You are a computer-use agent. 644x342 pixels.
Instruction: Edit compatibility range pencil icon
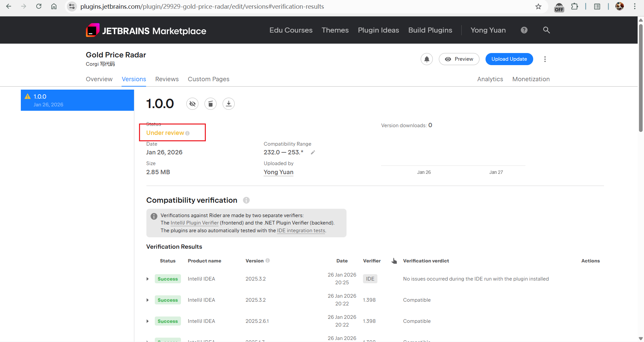313,153
